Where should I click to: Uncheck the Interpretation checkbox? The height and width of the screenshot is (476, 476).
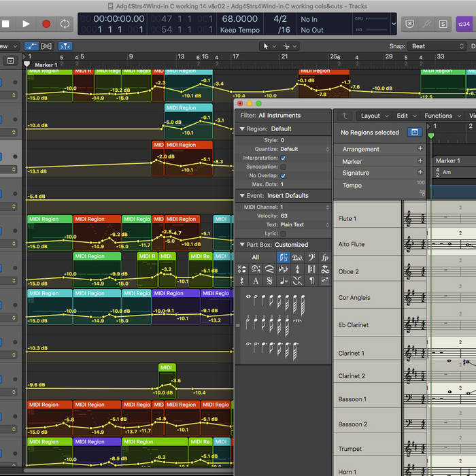pyautogui.click(x=283, y=158)
